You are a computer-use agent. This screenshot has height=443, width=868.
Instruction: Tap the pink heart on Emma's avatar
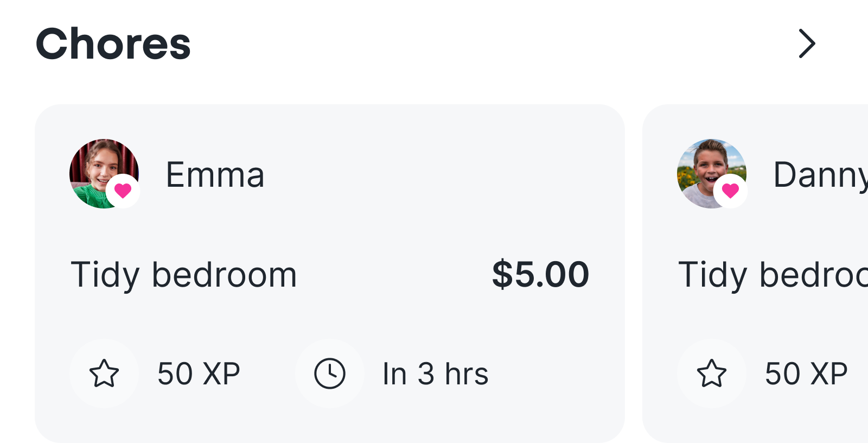pyautogui.click(x=123, y=191)
